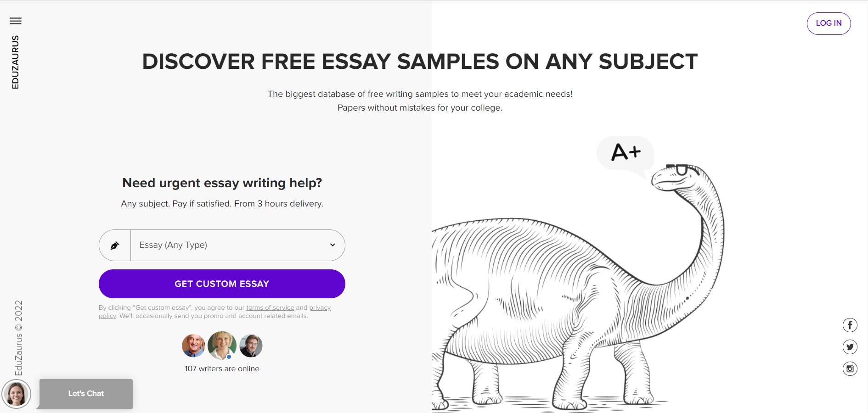This screenshot has height=413, width=868.
Task: Open the Let's Chat widget
Action: click(x=86, y=394)
